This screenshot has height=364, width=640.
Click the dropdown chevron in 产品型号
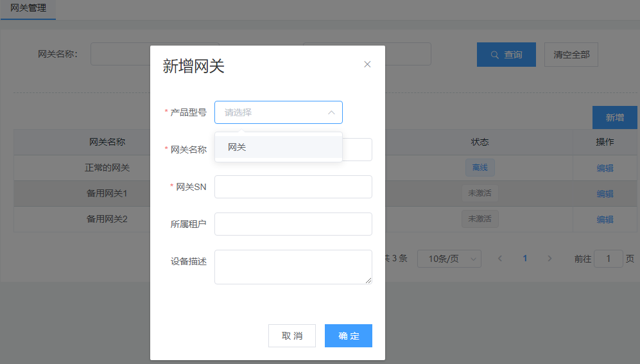click(331, 112)
